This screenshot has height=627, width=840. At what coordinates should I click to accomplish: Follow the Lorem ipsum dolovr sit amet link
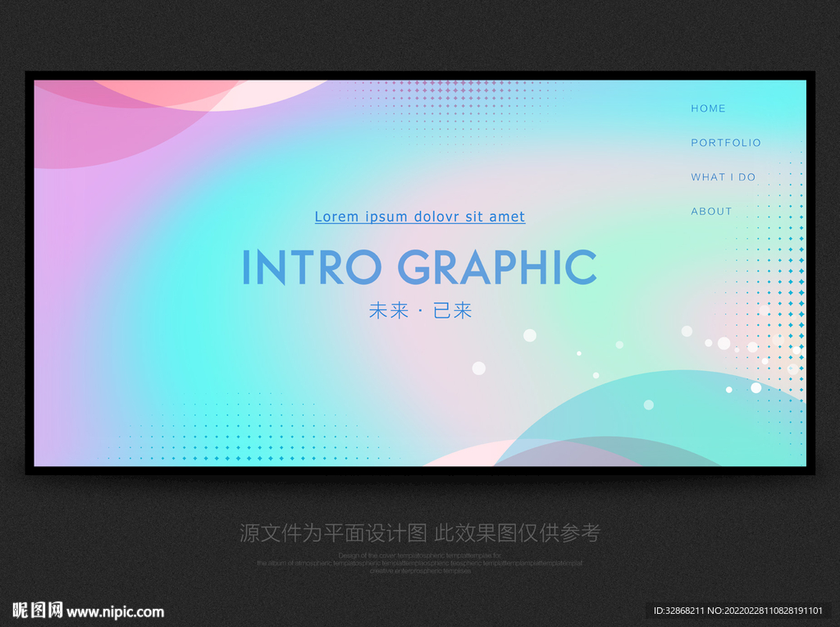420,217
